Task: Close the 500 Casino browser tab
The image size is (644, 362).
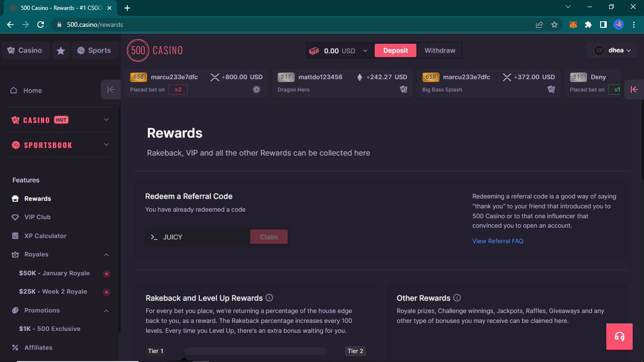Action: [x=111, y=8]
